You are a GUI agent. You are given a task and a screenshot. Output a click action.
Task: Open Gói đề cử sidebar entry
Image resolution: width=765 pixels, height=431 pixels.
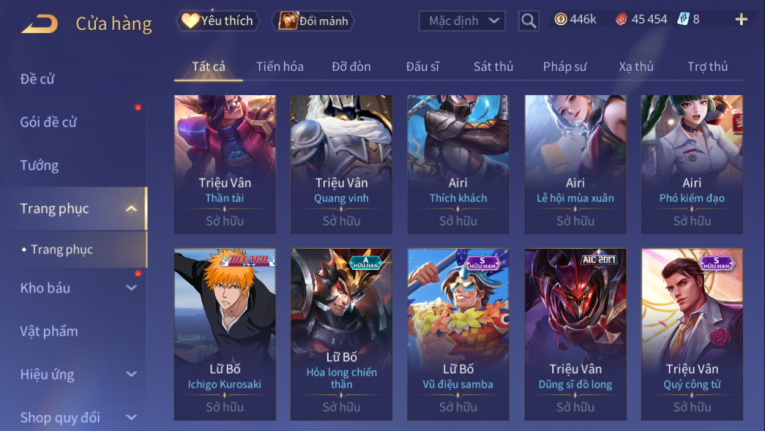coord(48,122)
